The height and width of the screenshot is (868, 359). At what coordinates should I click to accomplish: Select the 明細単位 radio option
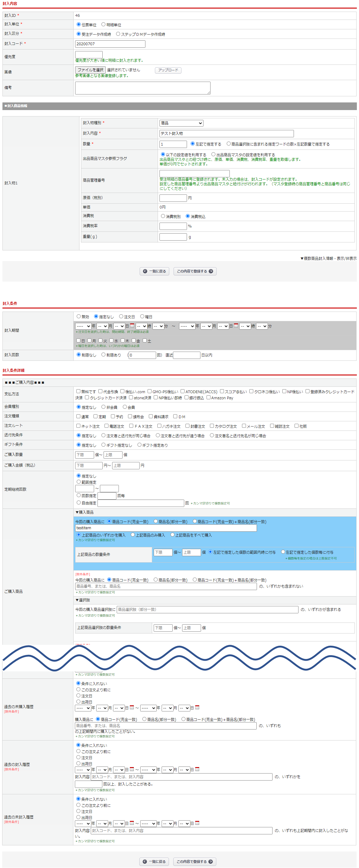(x=103, y=24)
